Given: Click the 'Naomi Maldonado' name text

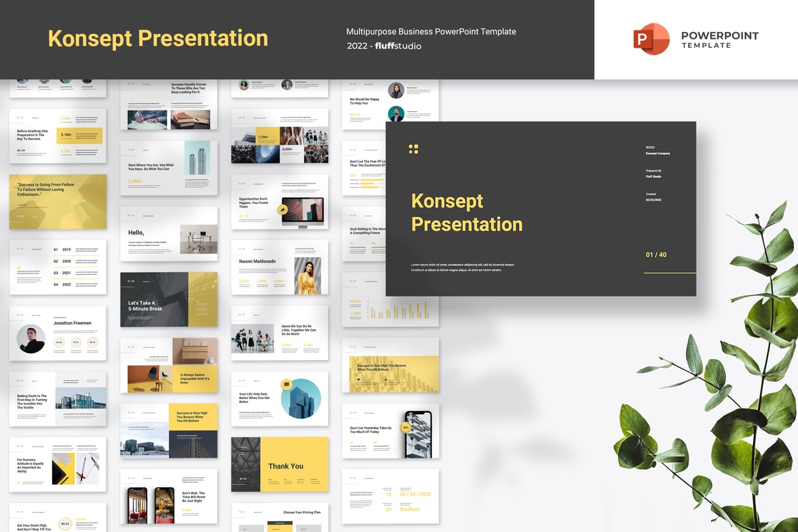Looking at the screenshot, I should [258, 261].
